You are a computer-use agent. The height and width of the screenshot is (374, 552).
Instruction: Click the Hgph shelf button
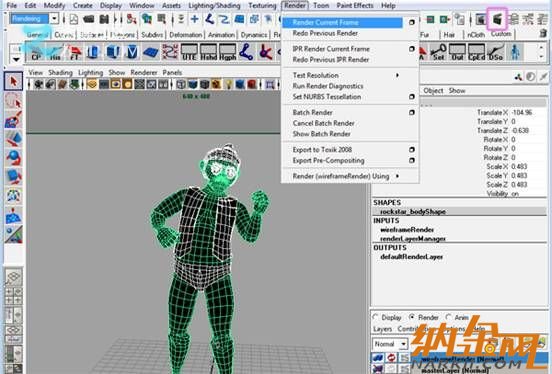click(227, 52)
